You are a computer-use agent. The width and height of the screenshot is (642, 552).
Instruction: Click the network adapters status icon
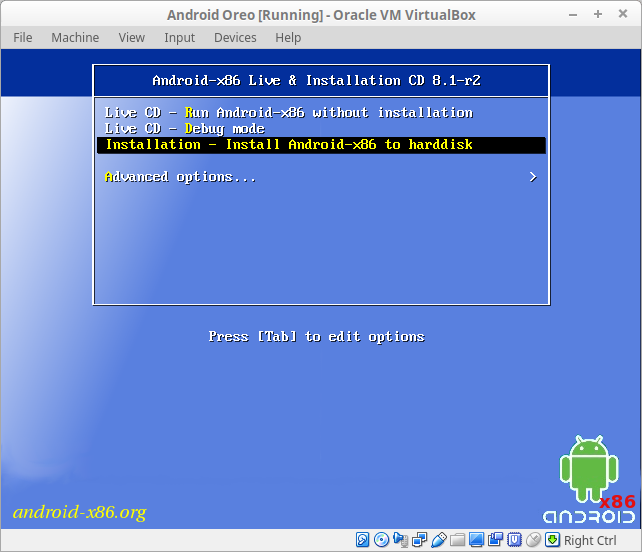(419, 540)
